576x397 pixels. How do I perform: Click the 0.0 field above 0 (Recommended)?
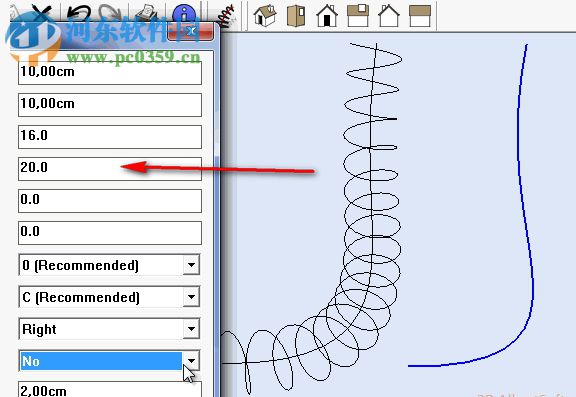pyautogui.click(x=110, y=232)
